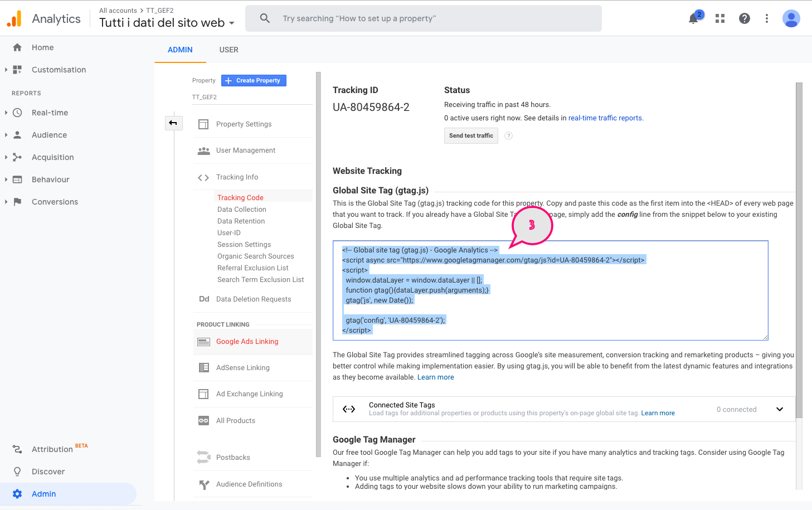This screenshot has width=812, height=510.
Task: Click the search input field
Action: click(424, 18)
